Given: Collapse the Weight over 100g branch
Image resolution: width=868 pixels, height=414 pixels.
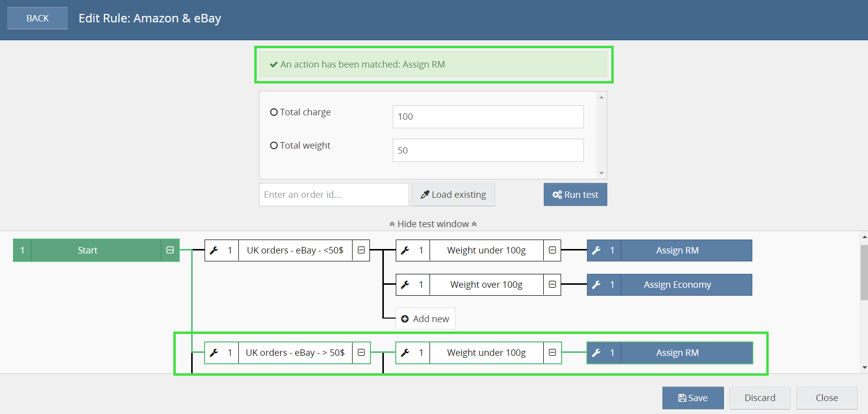Looking at the screenshot, I should click(x=552, y=285).
